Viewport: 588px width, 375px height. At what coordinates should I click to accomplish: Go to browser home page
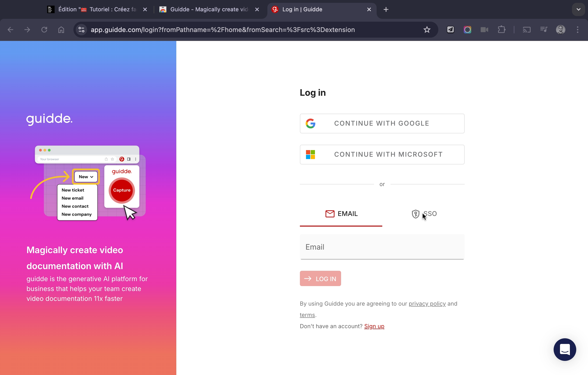(61, 30)
